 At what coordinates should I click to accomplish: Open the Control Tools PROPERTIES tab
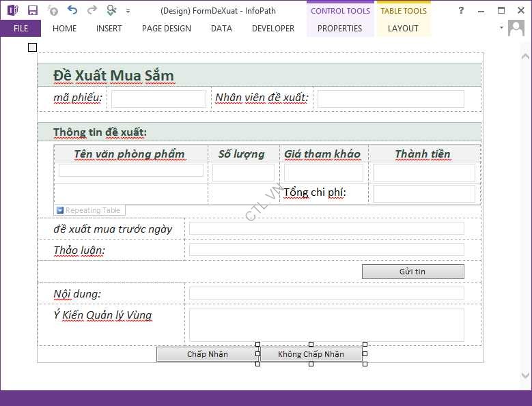[x=339, y=29]
